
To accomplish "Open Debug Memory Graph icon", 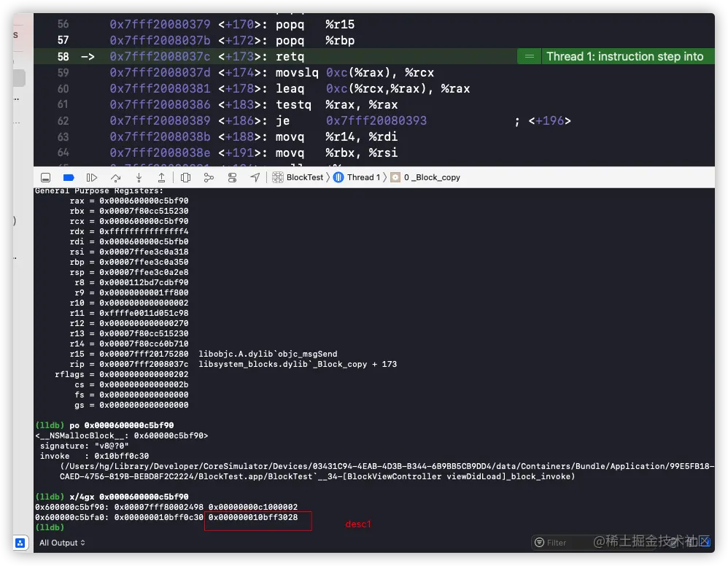I will 209,177.
